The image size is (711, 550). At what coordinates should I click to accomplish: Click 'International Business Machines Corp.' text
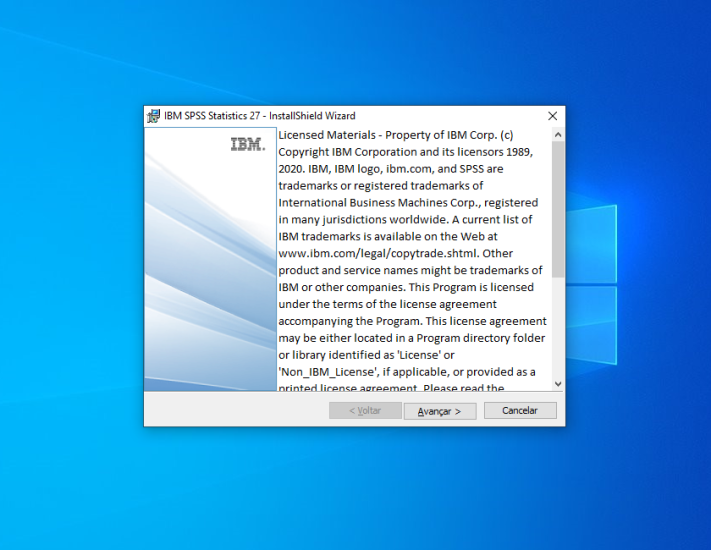click(379, 203)
